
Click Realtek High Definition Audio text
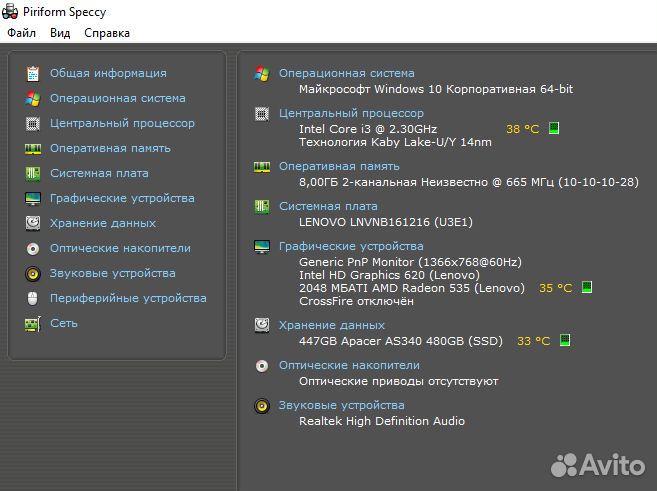(x=382, y=421)
